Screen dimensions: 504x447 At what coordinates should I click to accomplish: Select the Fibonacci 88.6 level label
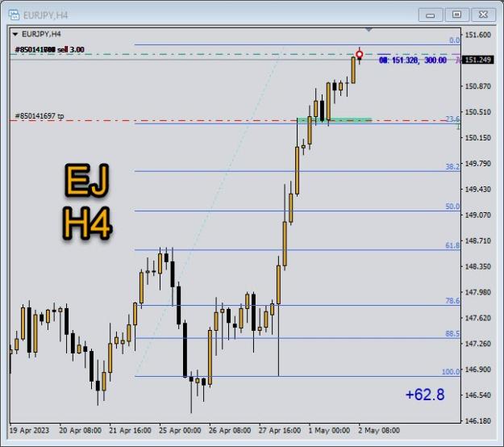click(452, 334)
